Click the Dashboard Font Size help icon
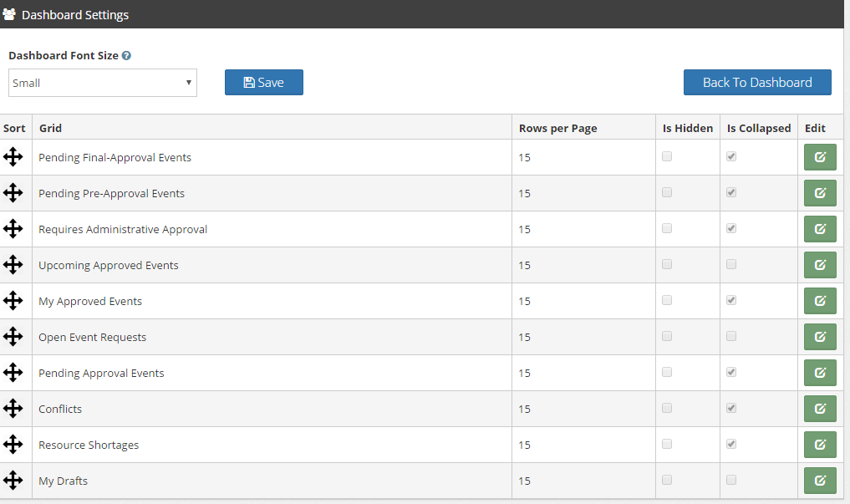Viewport: 850px width, 504px height. tap(126, 55)
